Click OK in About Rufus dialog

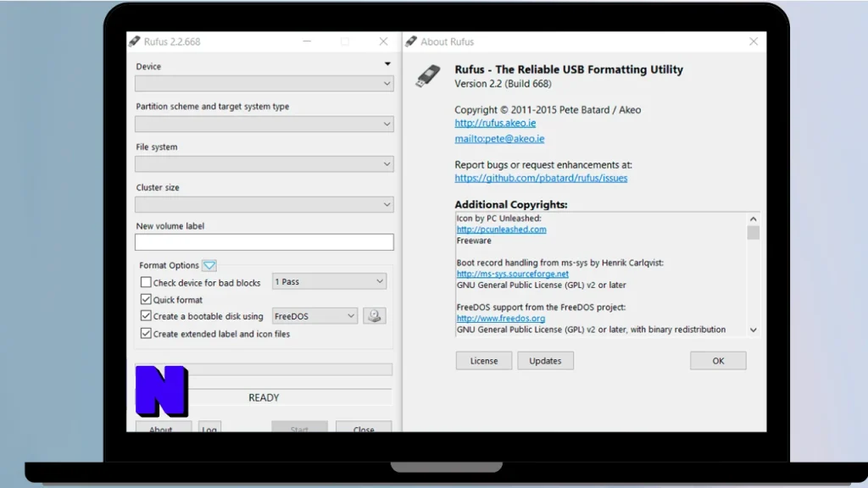click(x=718, y=361)
